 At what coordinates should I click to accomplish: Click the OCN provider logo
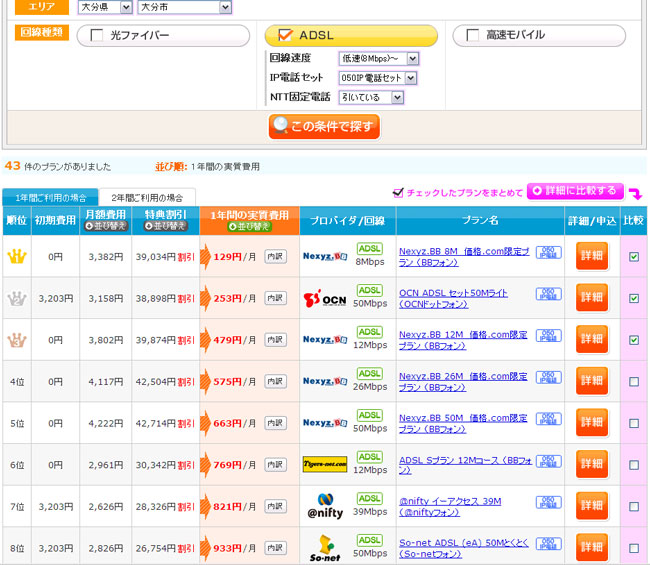(x=325, y=298)
